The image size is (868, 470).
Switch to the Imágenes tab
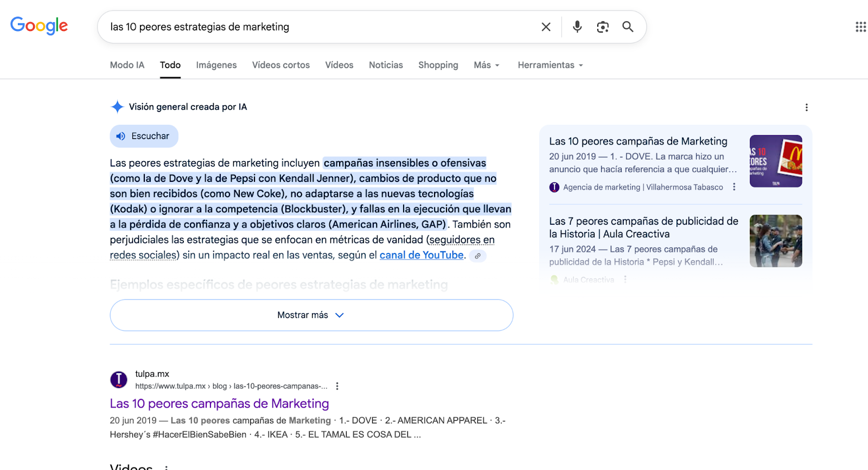pos(216,65)
